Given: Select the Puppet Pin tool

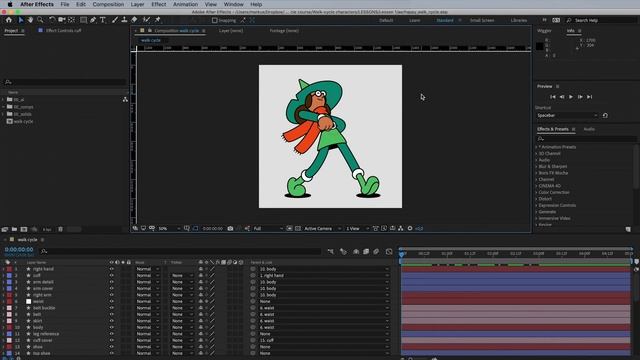Looking at the screenshot, I should [158, 20].
